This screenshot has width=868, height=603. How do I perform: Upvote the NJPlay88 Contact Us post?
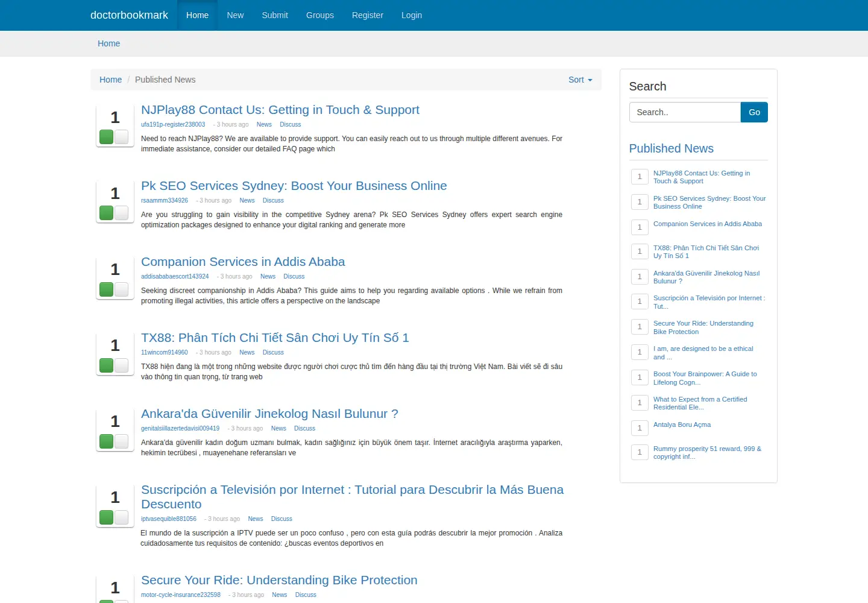tap(107, 137)
